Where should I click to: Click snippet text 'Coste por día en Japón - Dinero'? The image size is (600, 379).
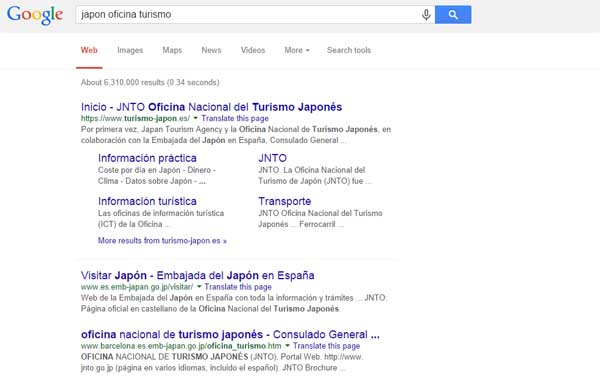point(157,170)
